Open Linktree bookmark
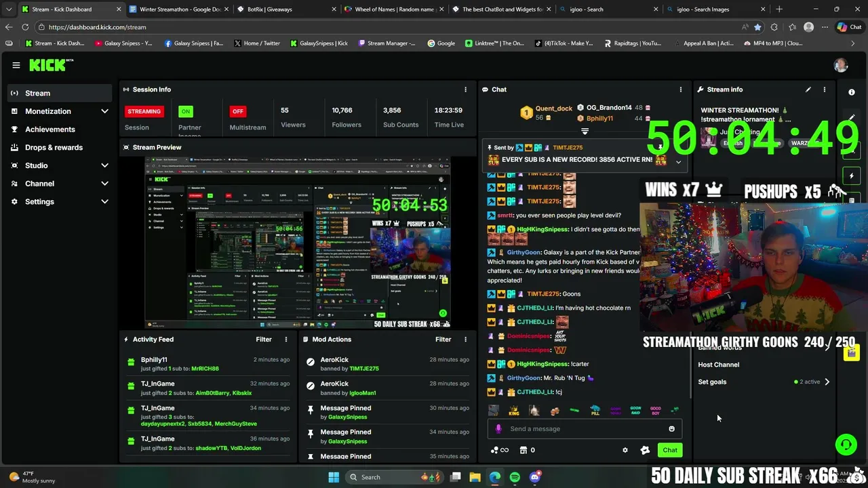Viewport: 868px width, 488px height. tap(494, 43)
